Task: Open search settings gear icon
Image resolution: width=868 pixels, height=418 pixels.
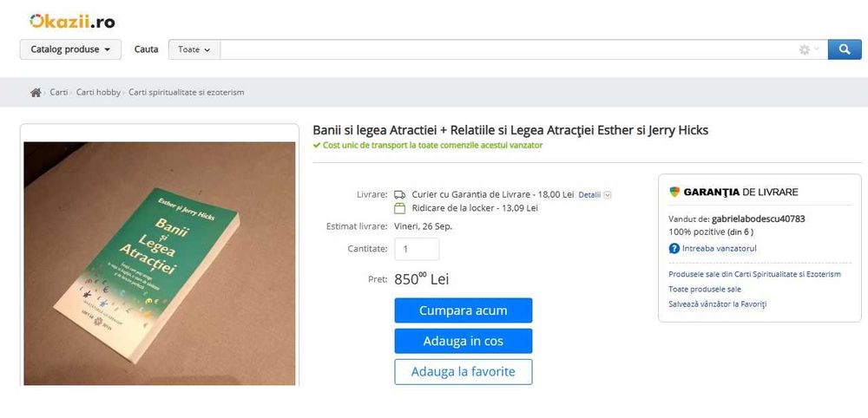Action: 805,49
